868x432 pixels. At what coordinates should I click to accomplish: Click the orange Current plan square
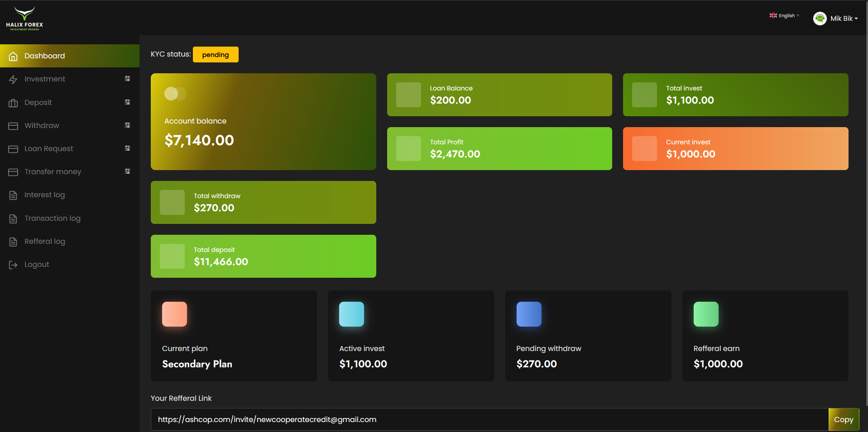tap(174, 314)
